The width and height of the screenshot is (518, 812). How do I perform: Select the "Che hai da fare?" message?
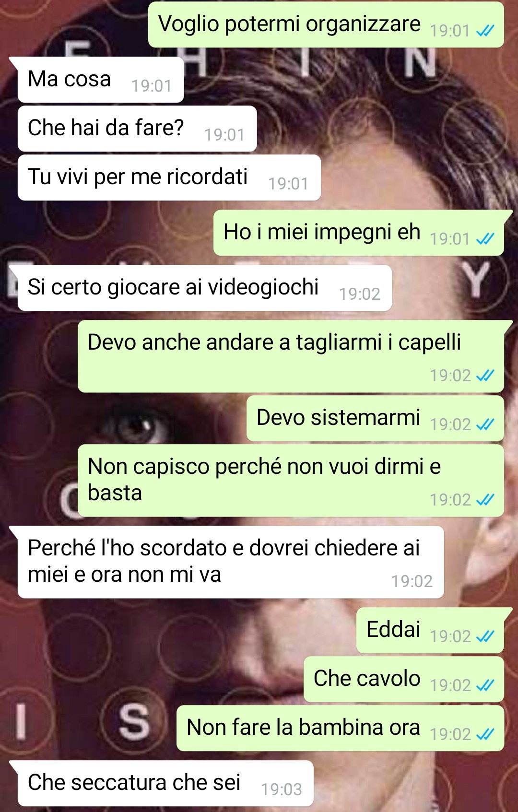pyautogui.click(x=137, y=129)
